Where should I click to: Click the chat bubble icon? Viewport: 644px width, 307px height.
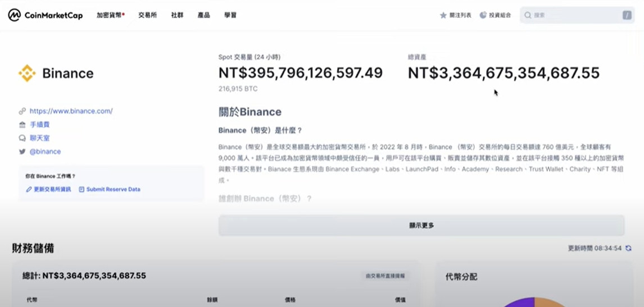[22, 138]
